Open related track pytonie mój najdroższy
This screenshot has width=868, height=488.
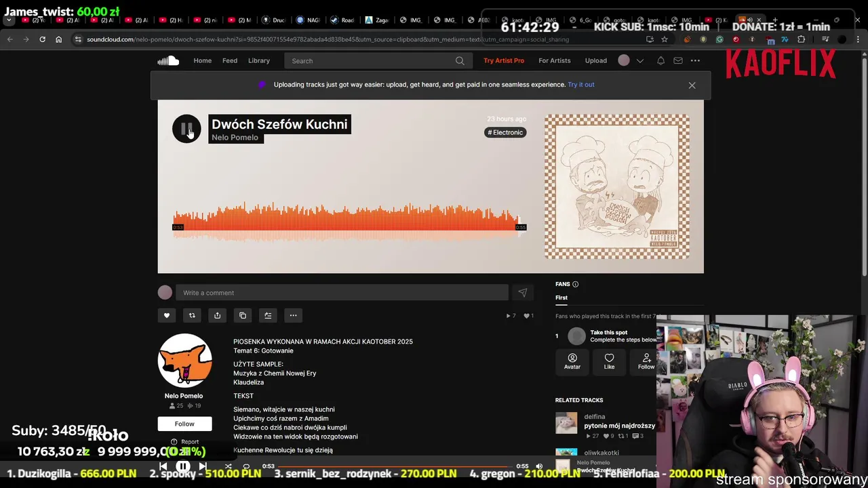point(619,426)
